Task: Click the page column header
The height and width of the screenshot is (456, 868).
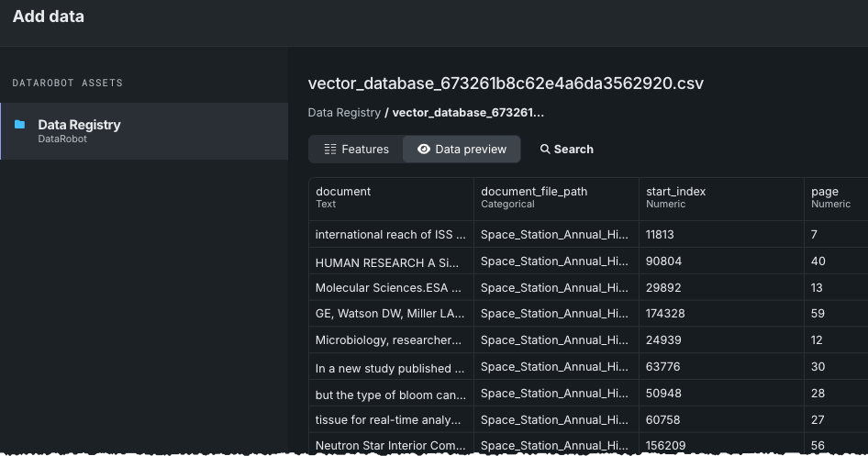Action: [x=825, y=192]
